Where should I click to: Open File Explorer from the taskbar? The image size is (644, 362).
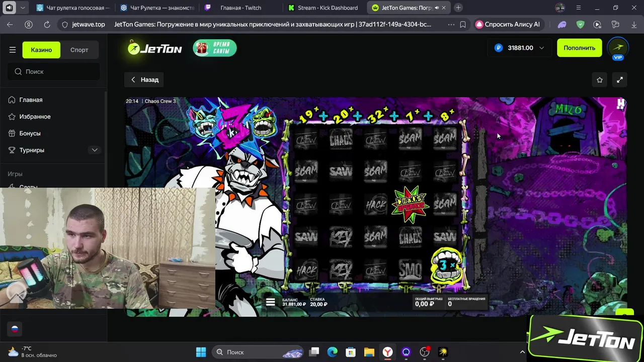369,352
